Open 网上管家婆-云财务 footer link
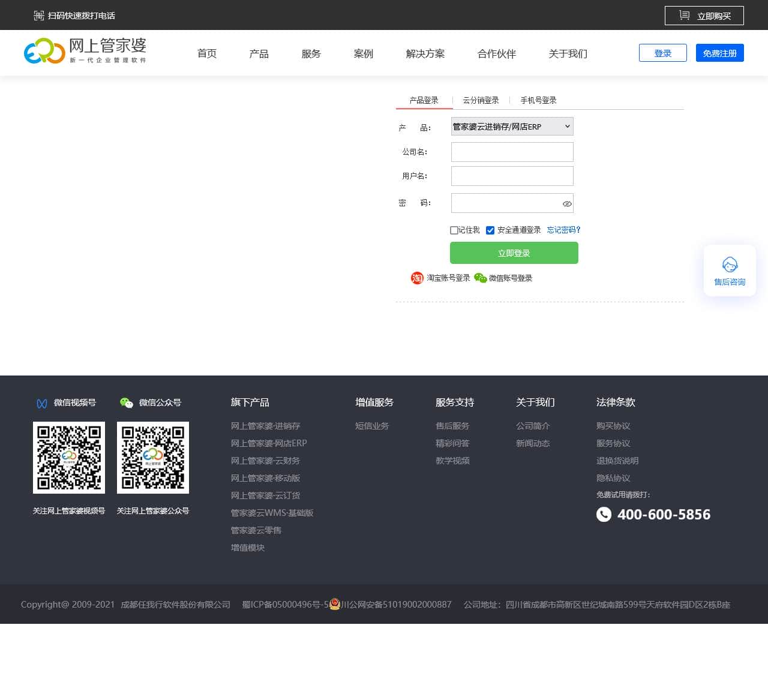 [266, 461]
